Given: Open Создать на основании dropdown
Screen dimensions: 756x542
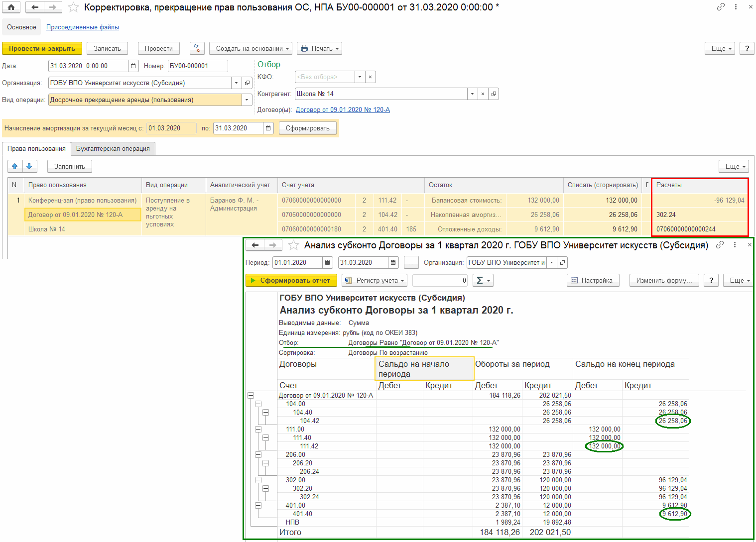Looking at the screenshot, I should pos(251,48).
